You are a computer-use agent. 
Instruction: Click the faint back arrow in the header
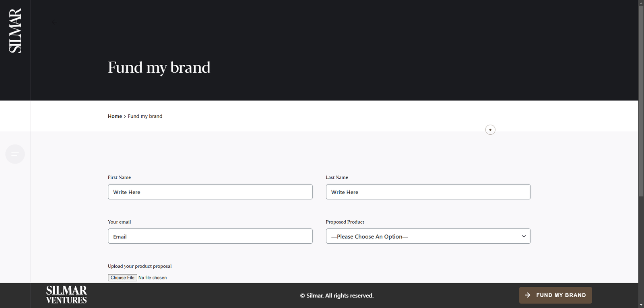[55, 22]
